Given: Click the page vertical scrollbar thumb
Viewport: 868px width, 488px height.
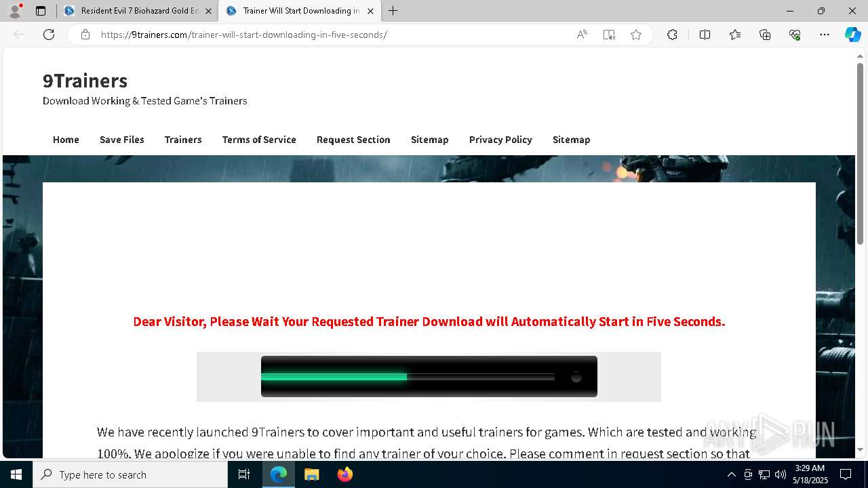Looking at the screenshot, I should tap(860, 153).
